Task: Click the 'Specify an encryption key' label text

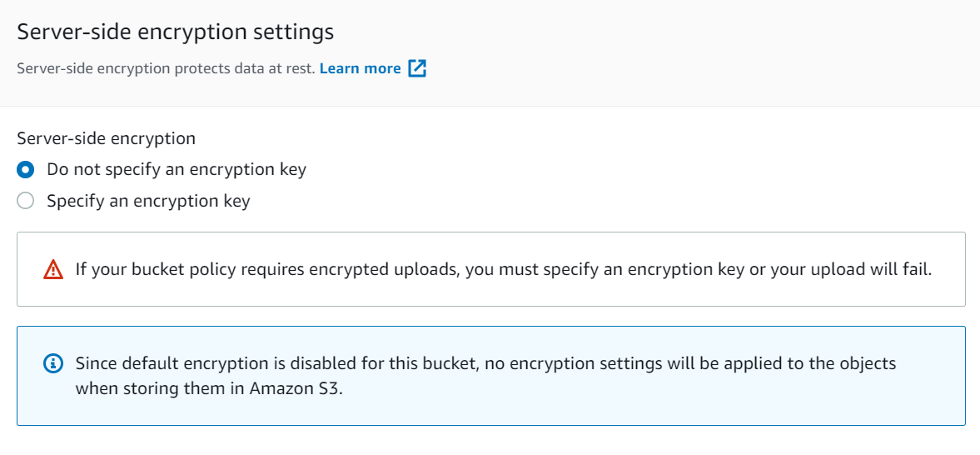Action: pyautogui.click(x=148, y=201)
